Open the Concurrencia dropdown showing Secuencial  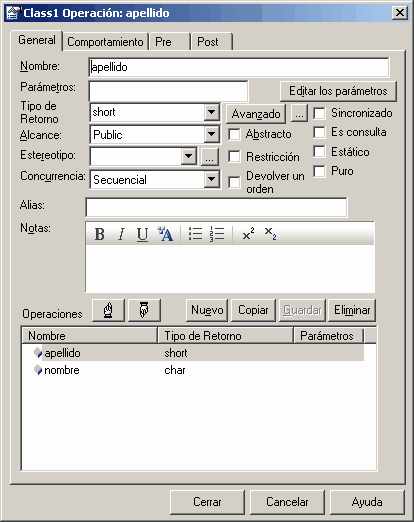(211, 180)
